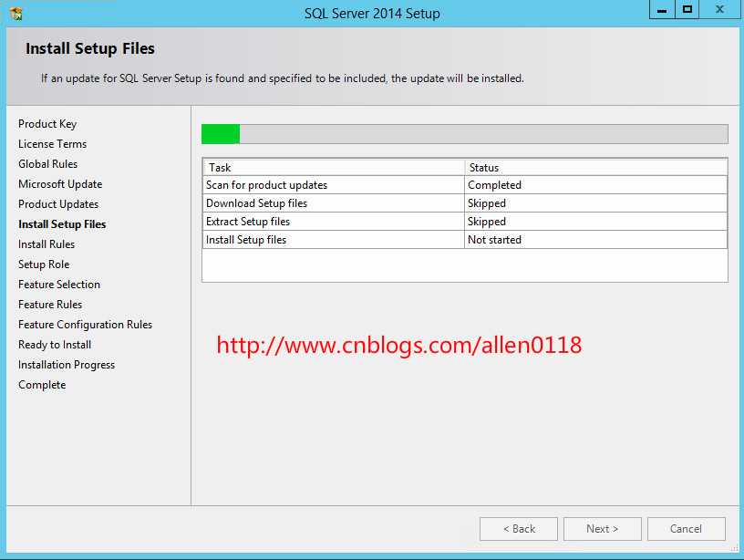Go to the Product Key step
Image resolution: width=744 pixels, height=560 pixels.
[47, 124]
